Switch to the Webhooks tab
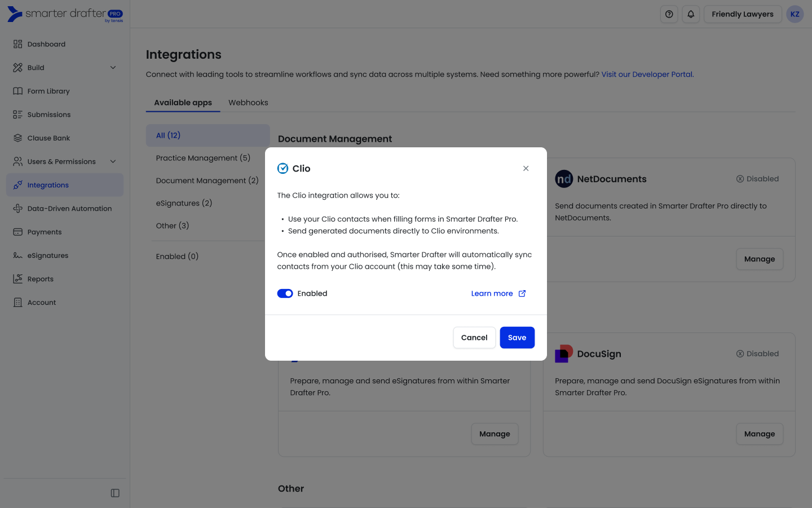812x508 pixels. [248, 103]
